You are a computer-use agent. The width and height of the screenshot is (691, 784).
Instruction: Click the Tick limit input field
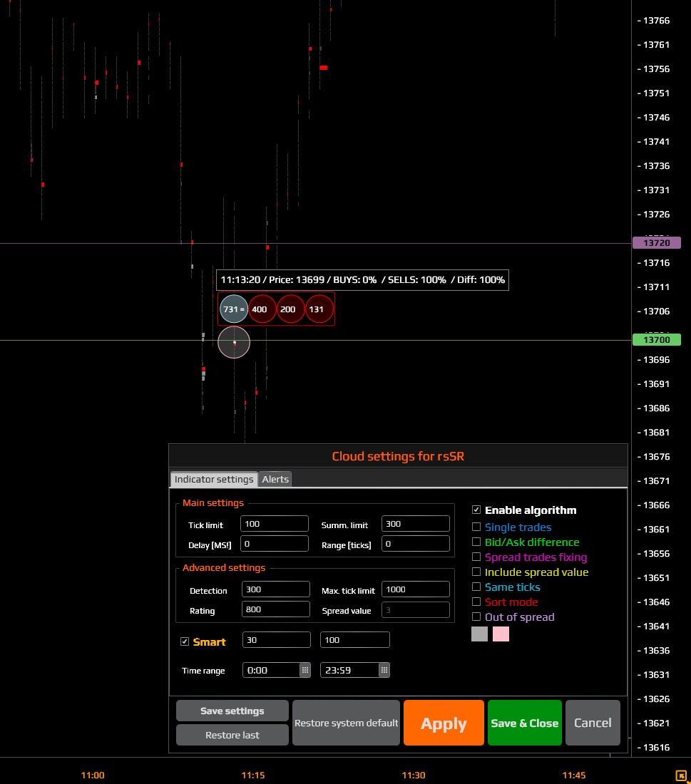click(x=275, y=525)
